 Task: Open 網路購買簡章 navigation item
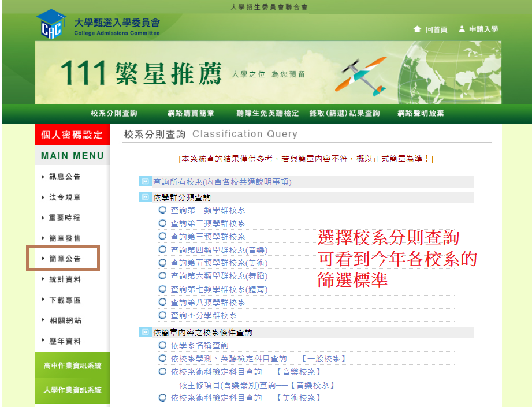(x=191, y=113)
